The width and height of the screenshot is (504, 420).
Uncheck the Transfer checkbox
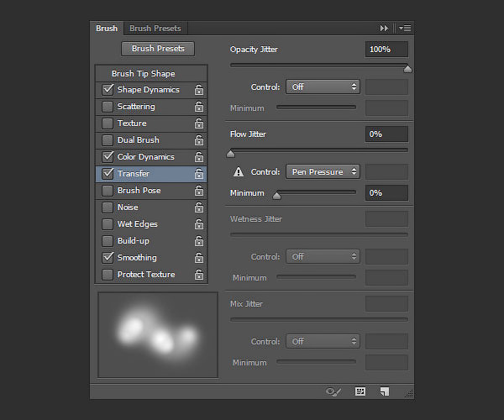[x=108, y=174]
